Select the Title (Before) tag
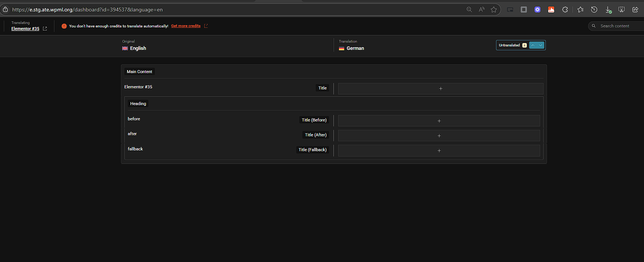 coord(314,120)
